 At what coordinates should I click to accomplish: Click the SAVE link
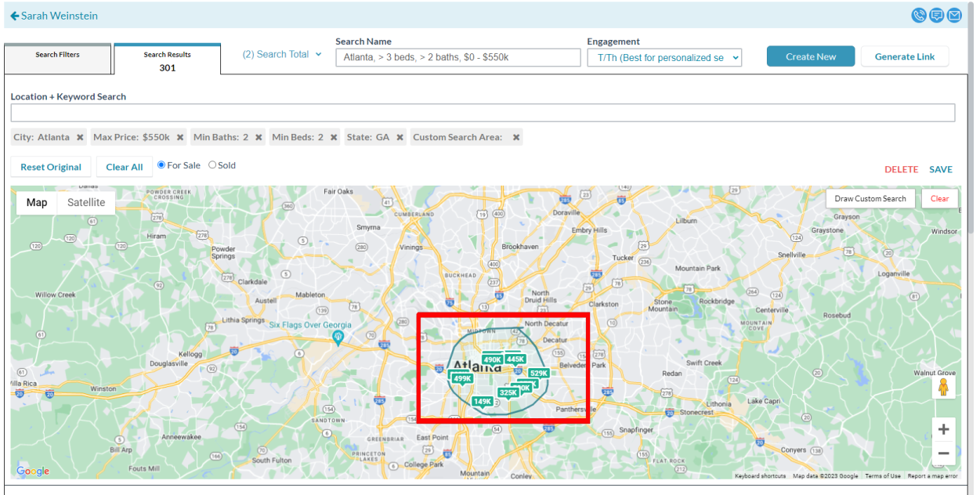pyautogui.click(x=941, y=169)
